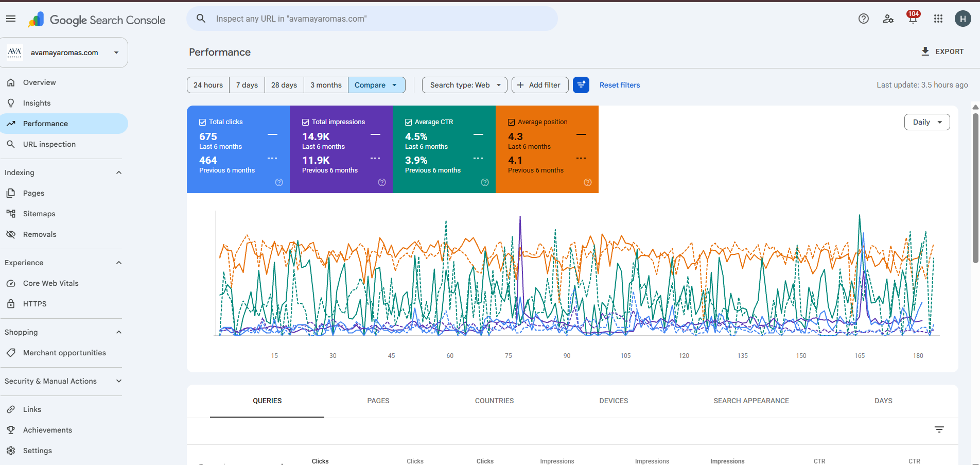
Task: Open Search type: Web dropdown
Action: coord(465,85)
